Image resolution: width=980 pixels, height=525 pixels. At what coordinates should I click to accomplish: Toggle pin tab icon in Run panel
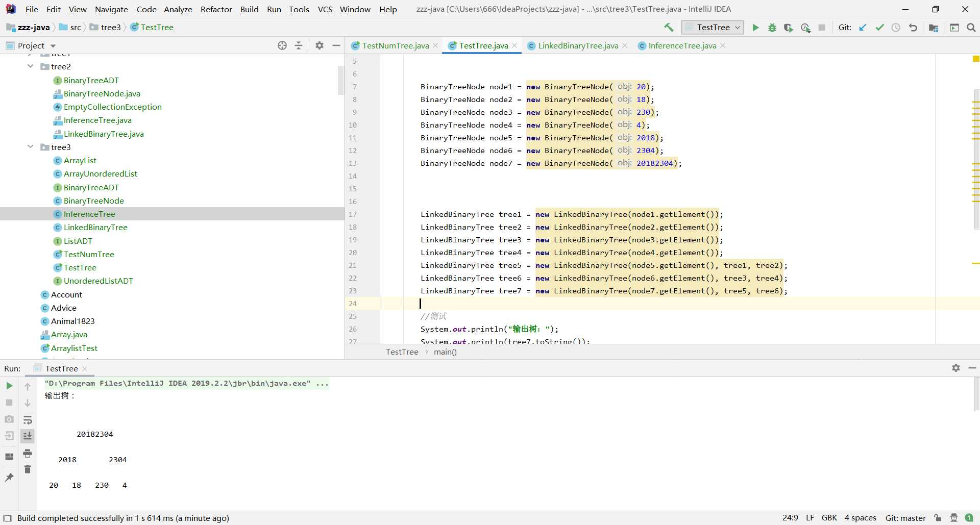coord(9,477)
